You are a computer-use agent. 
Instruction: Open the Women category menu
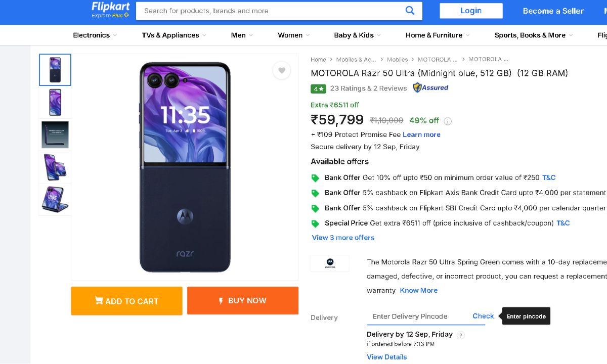pos(293,35)
